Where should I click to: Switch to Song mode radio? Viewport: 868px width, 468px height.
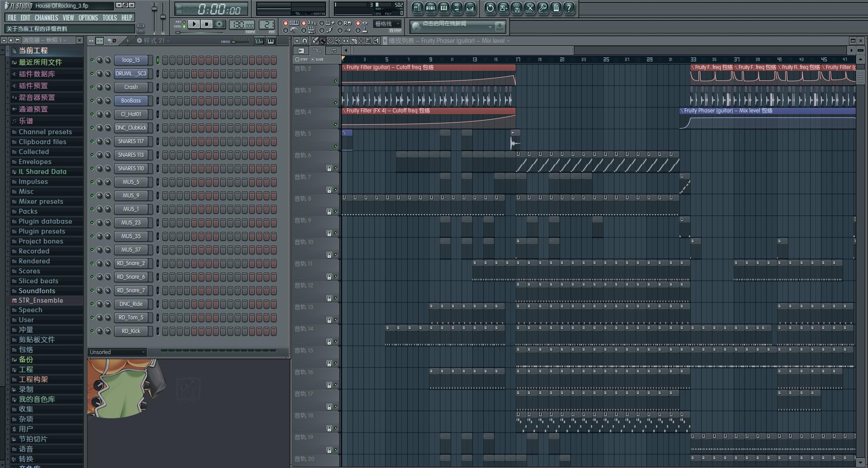coord(184,27)
